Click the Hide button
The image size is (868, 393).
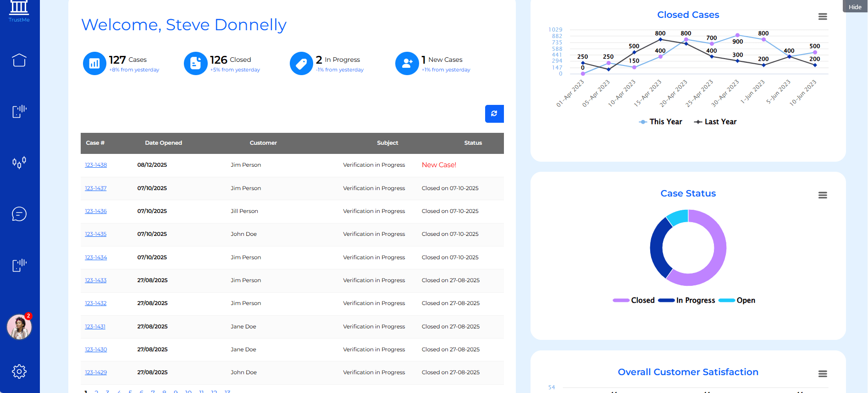tap(855, 7)
